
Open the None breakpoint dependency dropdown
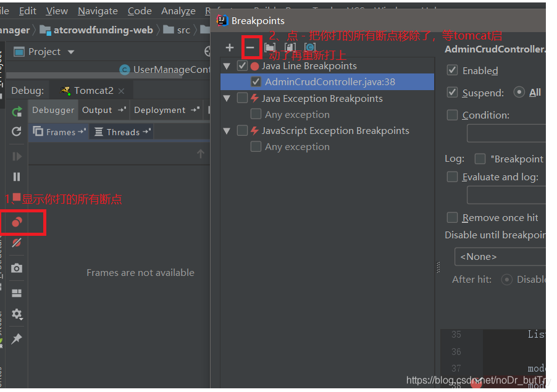coord(500,257)
